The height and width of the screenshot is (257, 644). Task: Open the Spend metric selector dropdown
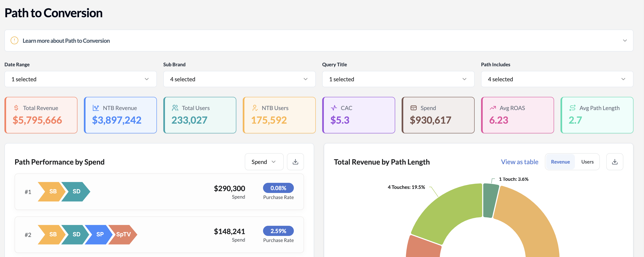click(x=264, y=162)
